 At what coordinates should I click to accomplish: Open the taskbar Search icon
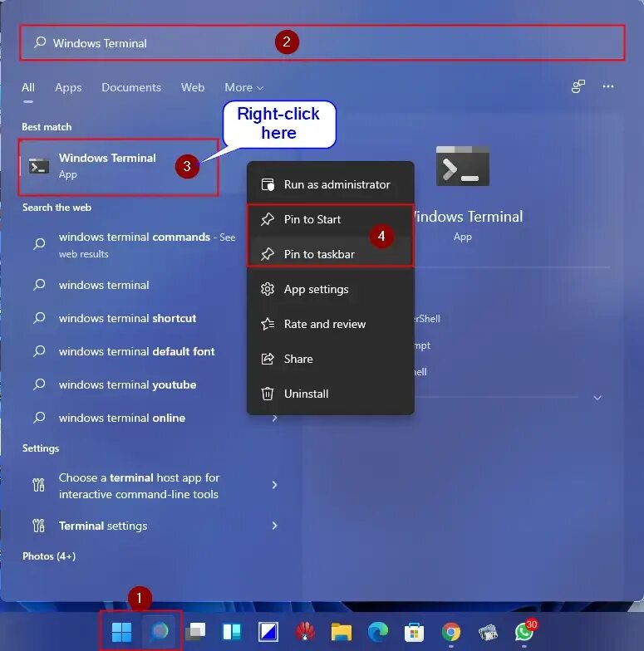160,631
